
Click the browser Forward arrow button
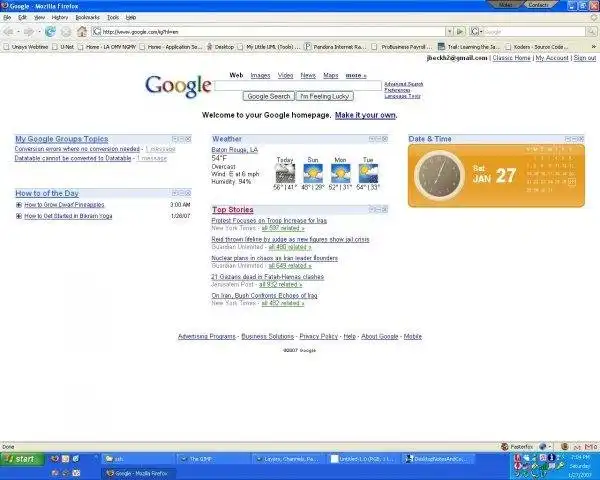(x=29, y=32)
